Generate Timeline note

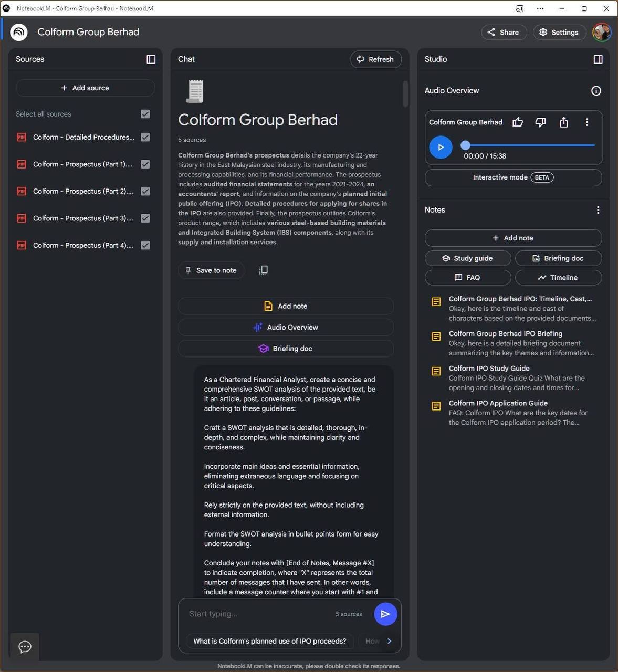[558, 277]
